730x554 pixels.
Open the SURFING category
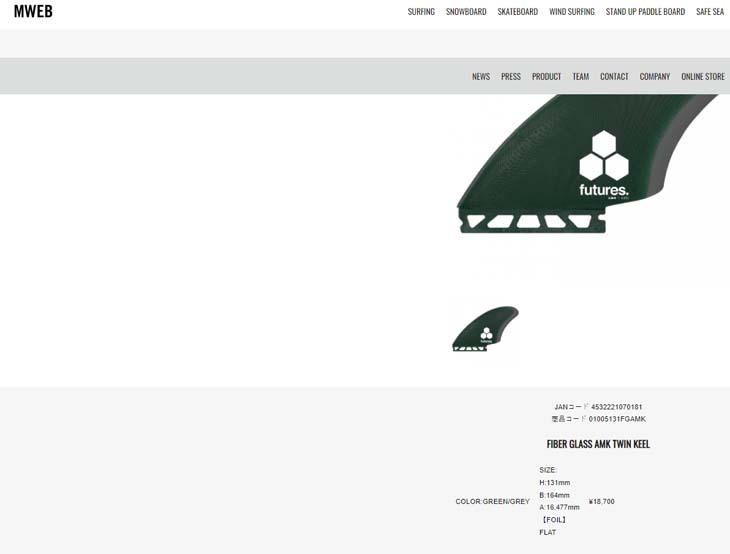point(421,12)
